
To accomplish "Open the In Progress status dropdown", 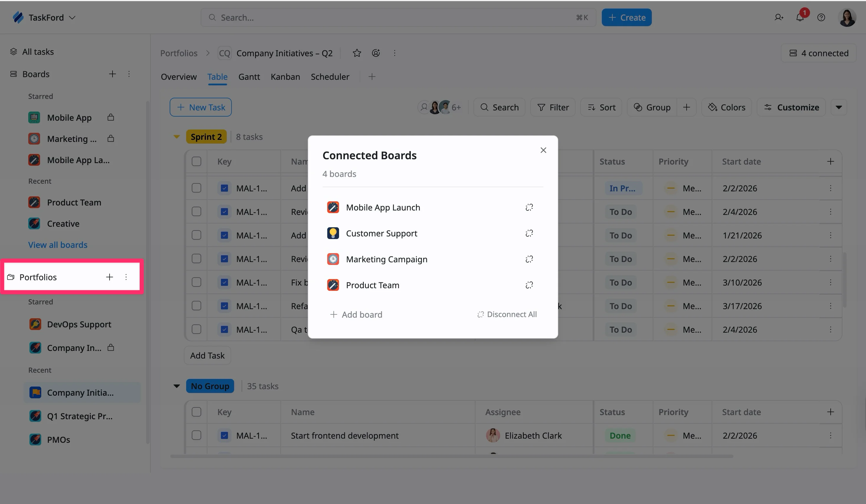I will (x=623, y=188).
